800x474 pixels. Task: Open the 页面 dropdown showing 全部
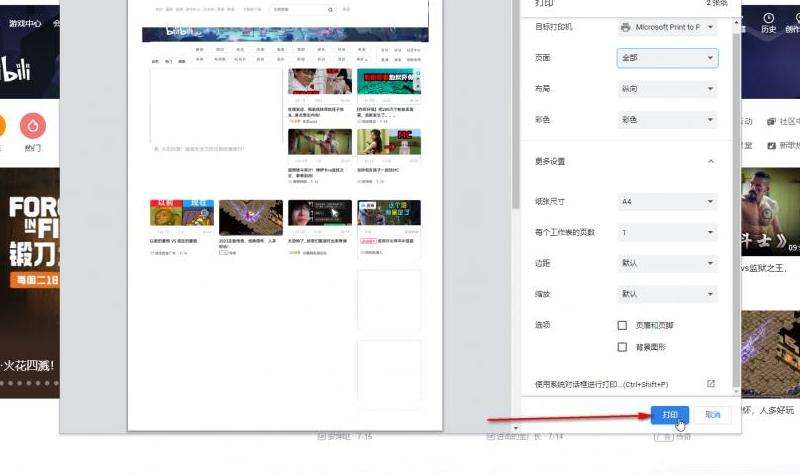(667, 58)
